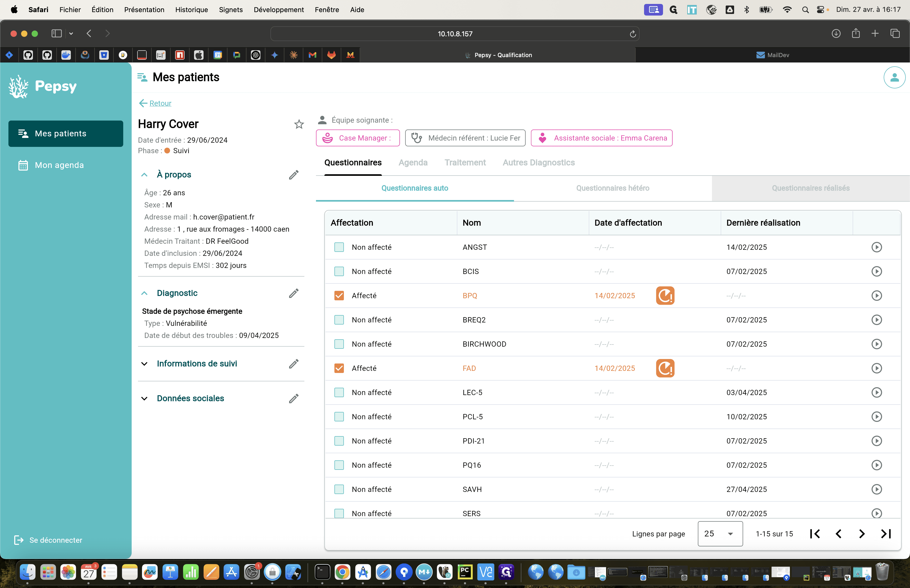The height and width of the screenshot is (588, 910).
Task: Click the overdue alert icon on FAD row
Action: pyautogui.click(x=665, y=368)
